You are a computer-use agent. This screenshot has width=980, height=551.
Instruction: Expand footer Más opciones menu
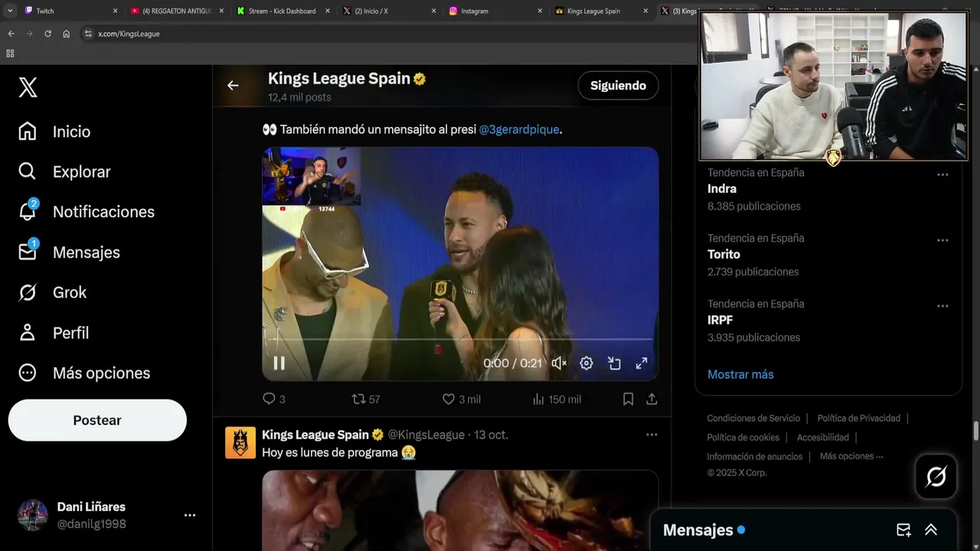pos(851,456)
